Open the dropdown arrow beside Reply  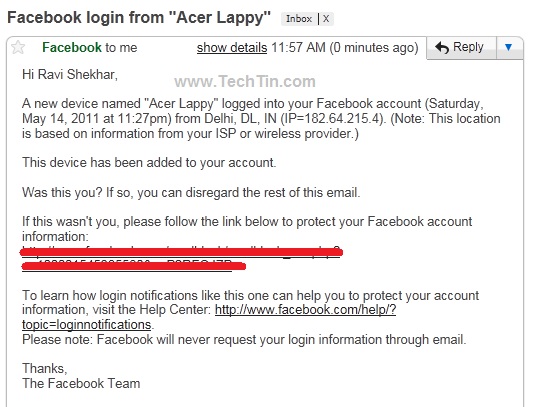[509, 48]
